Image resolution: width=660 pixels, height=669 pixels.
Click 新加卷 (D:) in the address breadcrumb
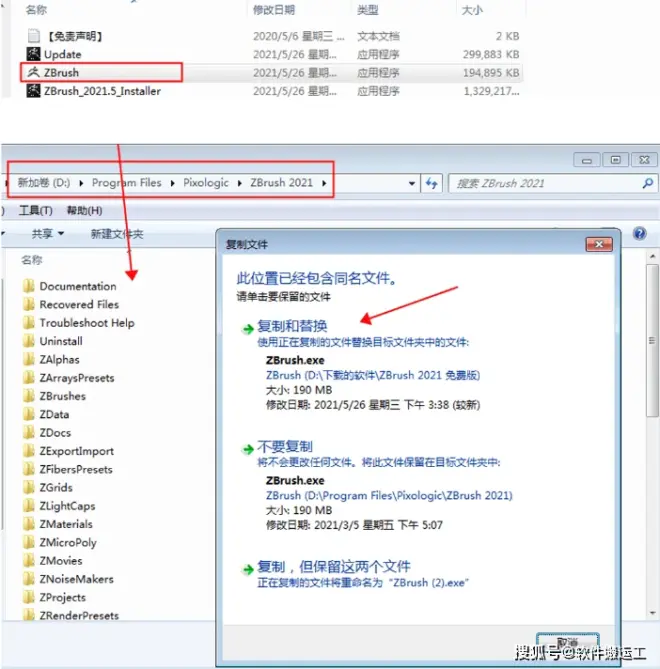tap(44, 183)
